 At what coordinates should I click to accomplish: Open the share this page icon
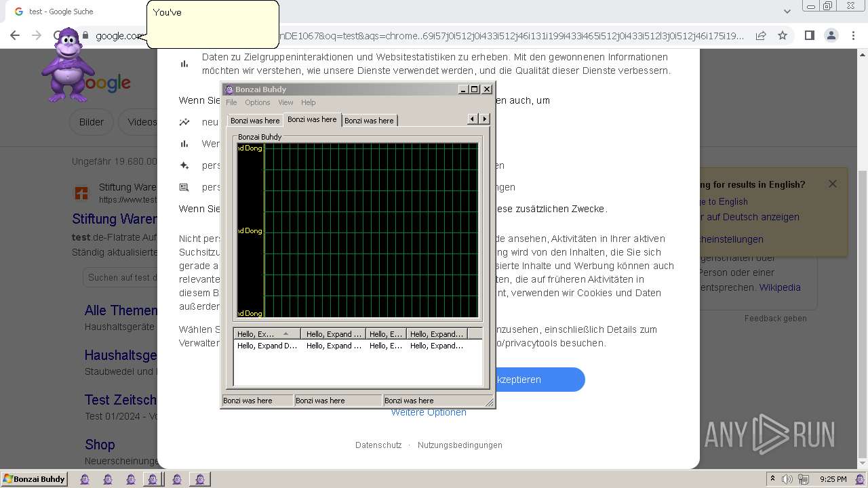pyautogui.click(x=761, y=36)
